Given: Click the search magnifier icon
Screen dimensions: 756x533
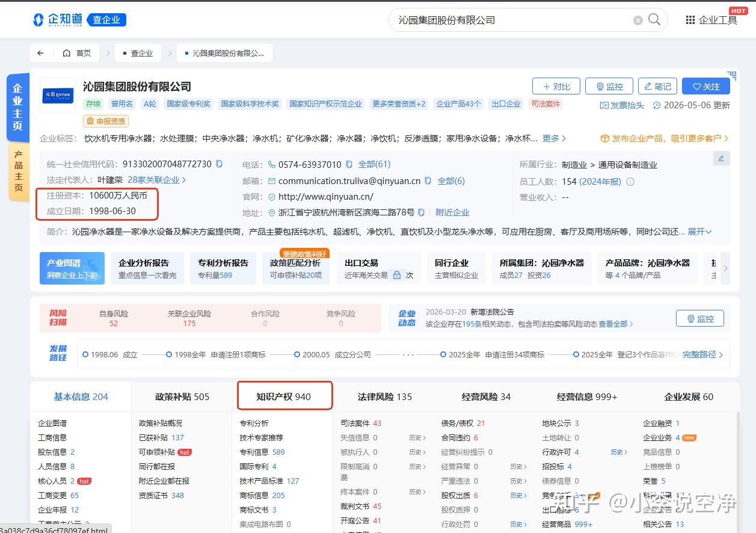Looking at the screenshot, I should click(654, 20).
